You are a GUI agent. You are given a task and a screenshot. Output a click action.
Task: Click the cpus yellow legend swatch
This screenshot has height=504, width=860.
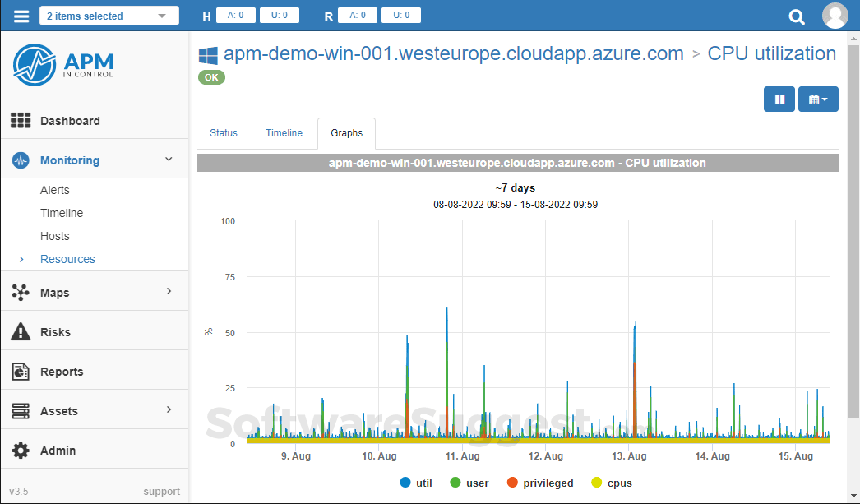click(596, 483)
